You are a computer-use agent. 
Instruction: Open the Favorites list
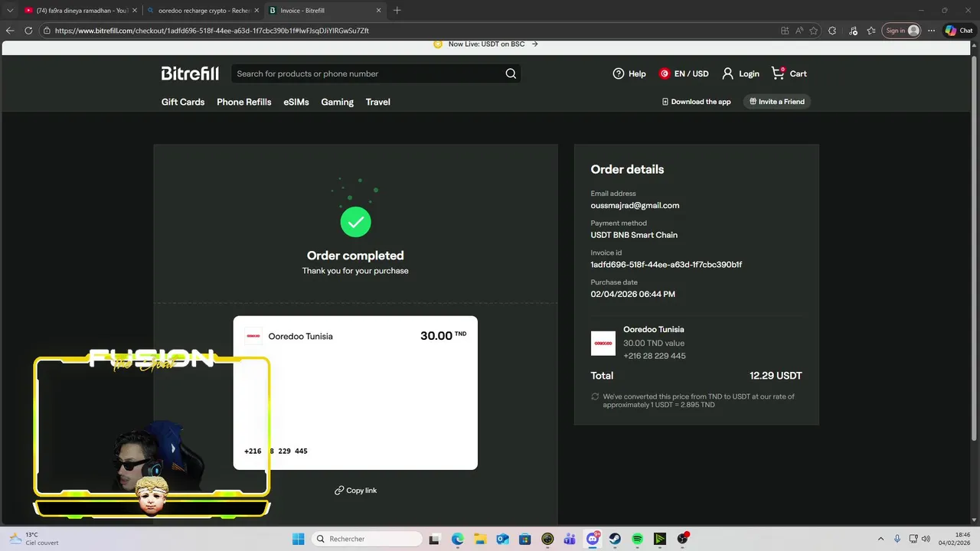pos(871,31)
